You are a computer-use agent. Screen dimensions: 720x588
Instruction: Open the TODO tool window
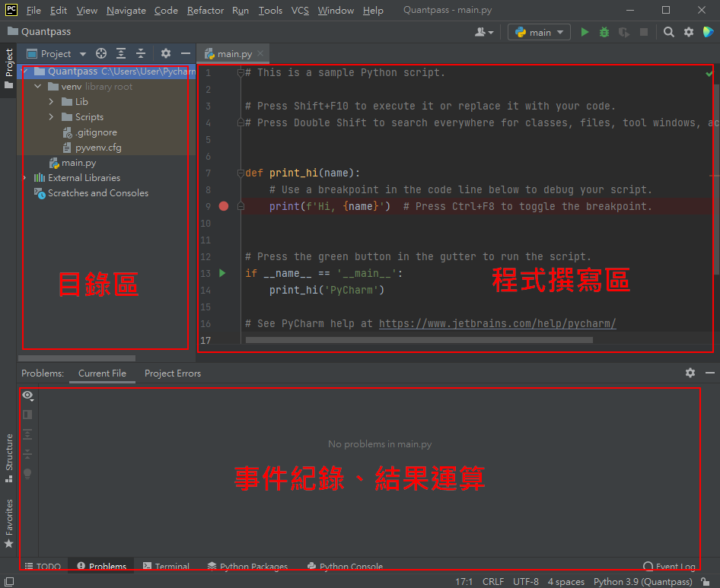[43, 566]
